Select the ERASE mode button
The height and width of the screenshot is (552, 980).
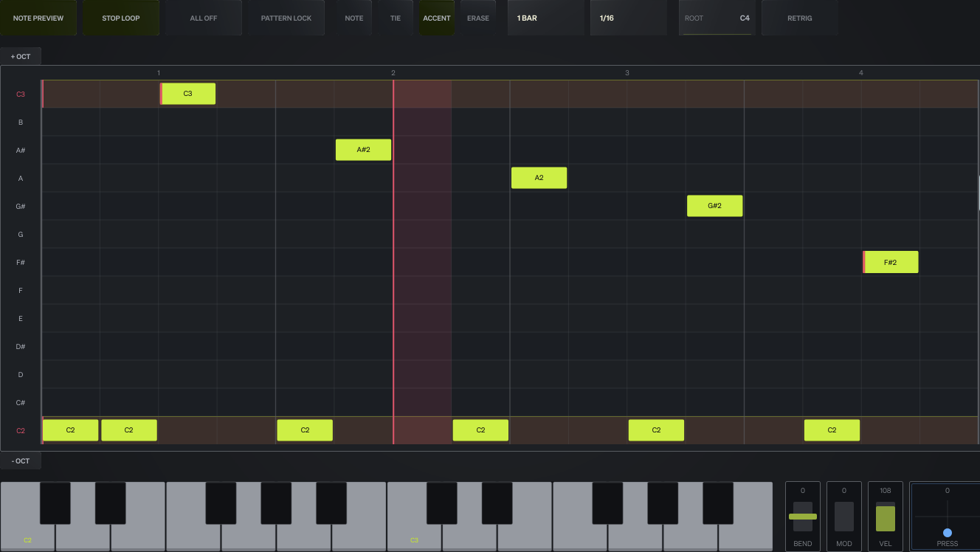coord(478,18)
